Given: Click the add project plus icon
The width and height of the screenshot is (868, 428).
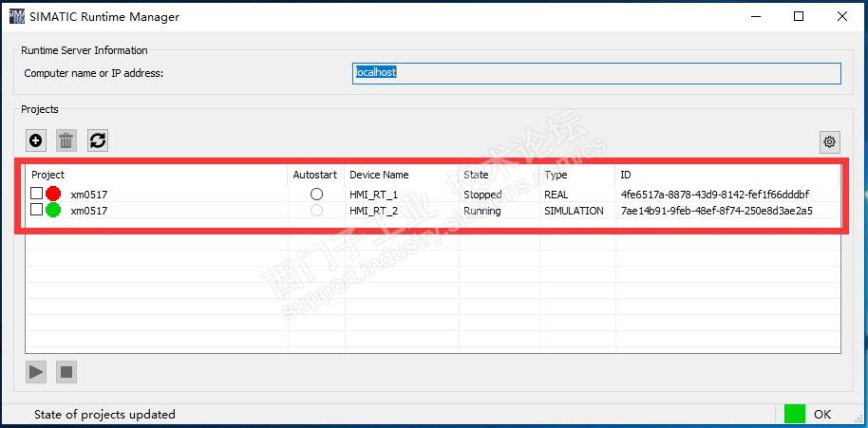Looking at the screenshot, I should point(36,141).
